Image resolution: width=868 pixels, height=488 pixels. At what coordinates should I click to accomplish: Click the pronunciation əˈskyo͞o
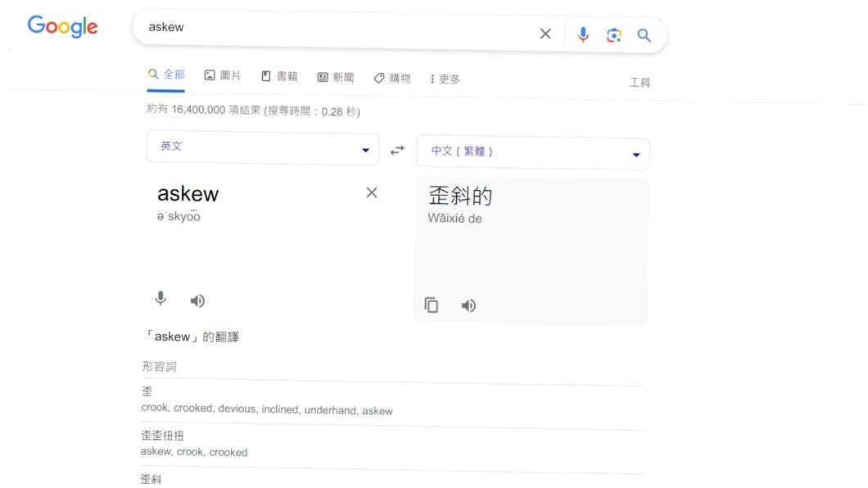coord(179,216)
